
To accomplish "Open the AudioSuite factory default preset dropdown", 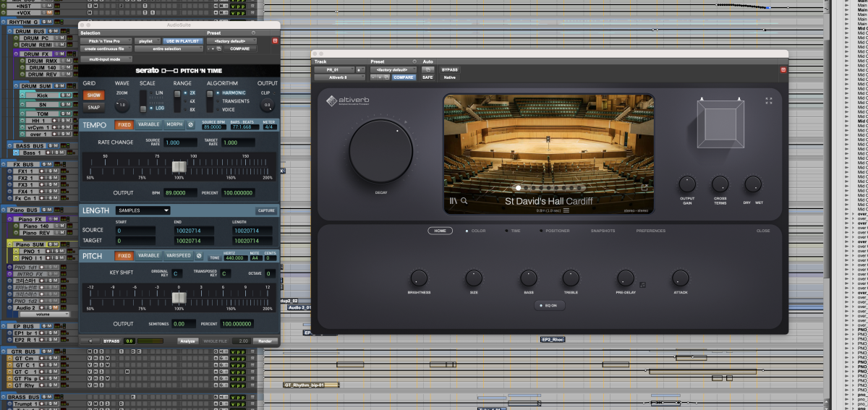I will (x=231, y=41).
